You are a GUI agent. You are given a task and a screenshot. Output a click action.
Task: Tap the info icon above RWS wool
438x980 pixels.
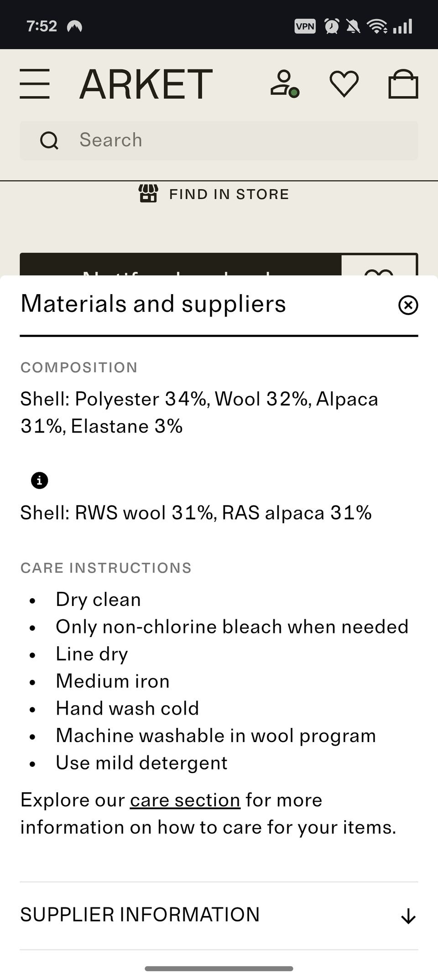coord(40,480)
